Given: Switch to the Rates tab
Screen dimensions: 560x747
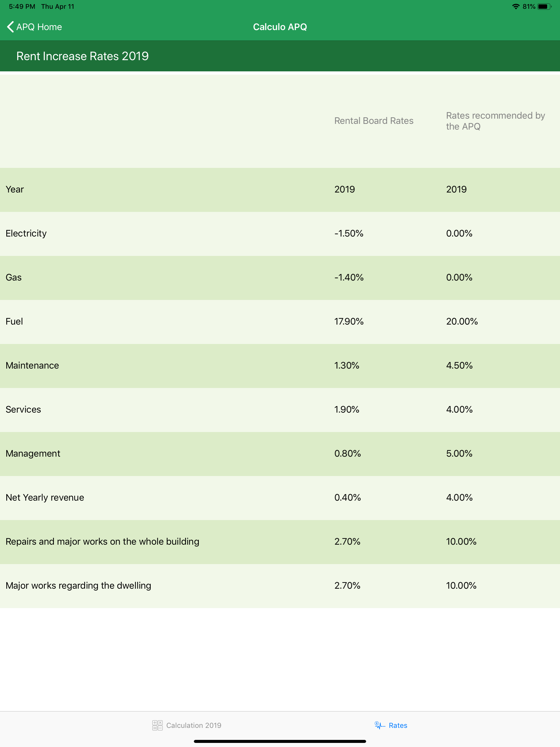Looking at the screenshot, I should pos(391,725).
